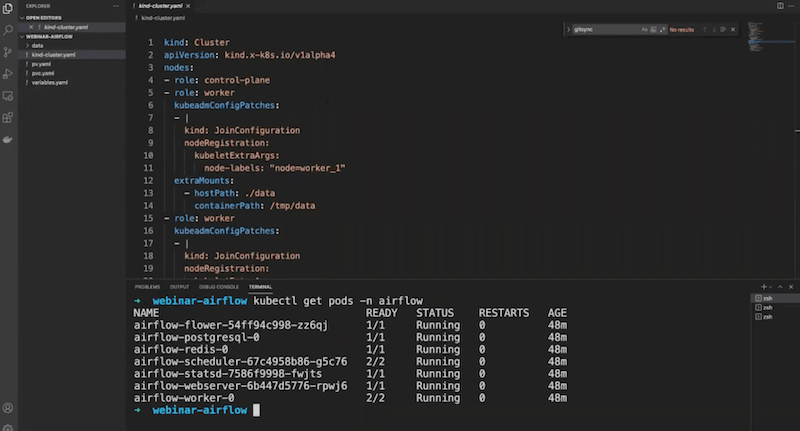800x431 pixels.
Task: Open the Source Control view
Action: [x=8, y=52]
